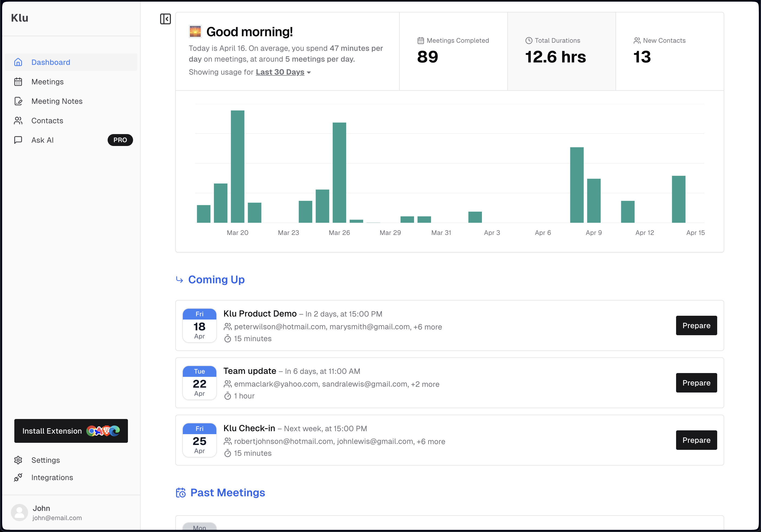Screen dimensions: 761x532
Task: Click the tallest bar at Mar 20
Action: 238,166
